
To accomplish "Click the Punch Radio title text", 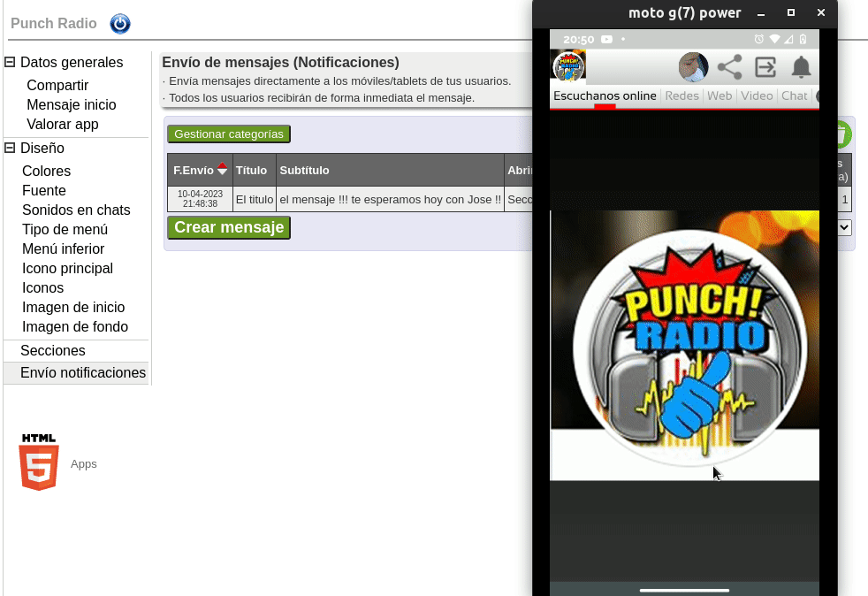I will pos(54,23).
